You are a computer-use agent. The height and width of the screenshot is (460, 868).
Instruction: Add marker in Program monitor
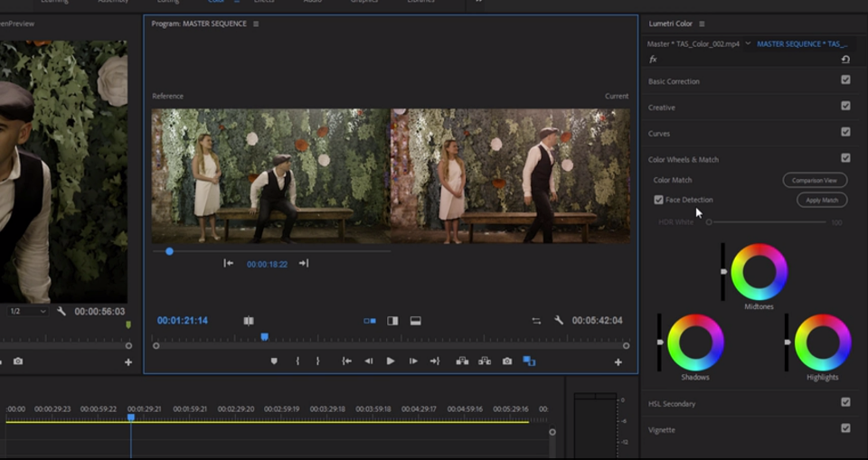click(274, 361)
